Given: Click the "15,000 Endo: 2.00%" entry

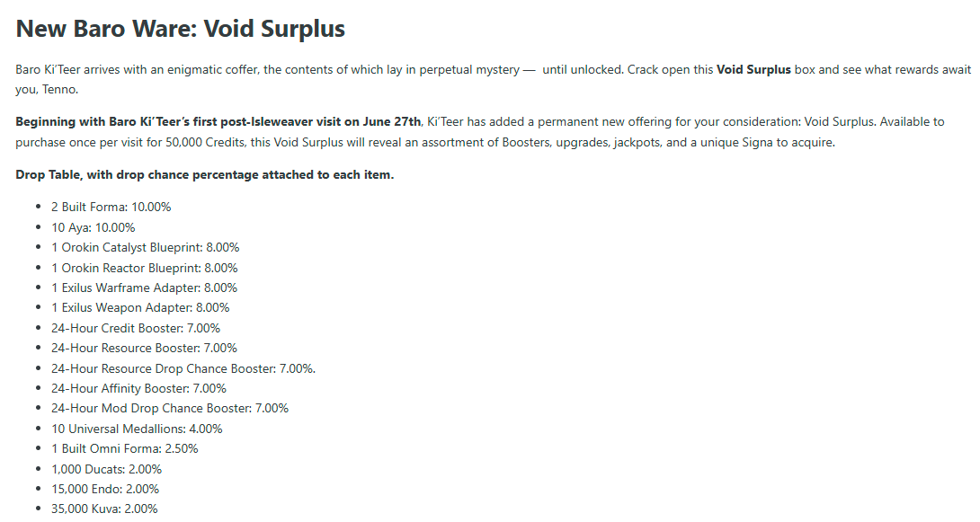Looking at the screenshot, I should (105, 489).
